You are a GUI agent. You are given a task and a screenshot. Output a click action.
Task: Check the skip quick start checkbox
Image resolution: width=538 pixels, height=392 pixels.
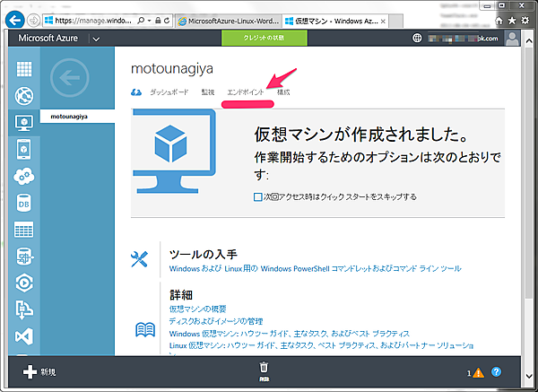[257, 197]
